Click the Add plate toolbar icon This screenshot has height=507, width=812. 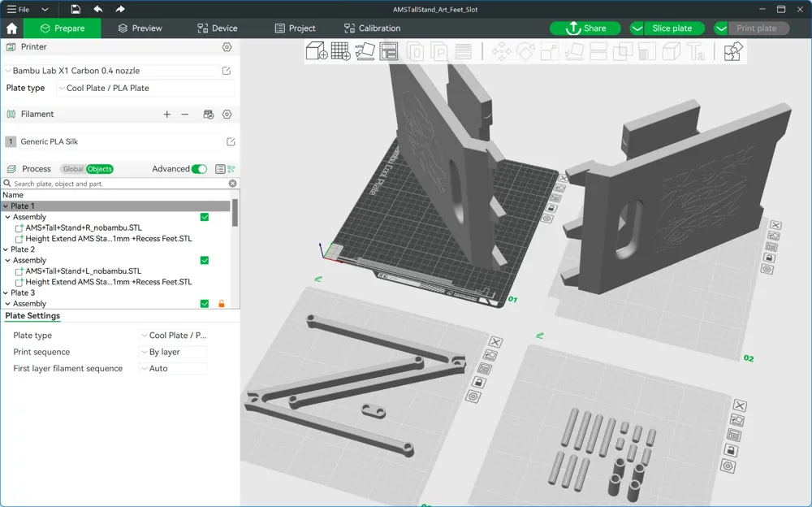tap(340, 52)
